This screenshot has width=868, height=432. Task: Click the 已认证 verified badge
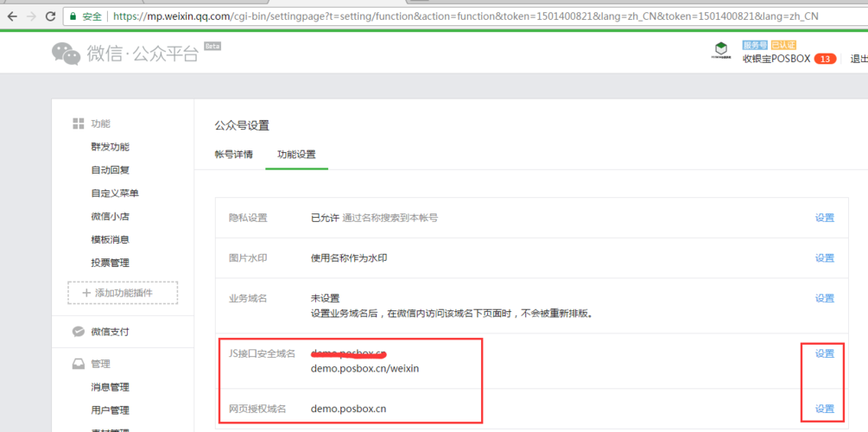click(x=783, y=45)
